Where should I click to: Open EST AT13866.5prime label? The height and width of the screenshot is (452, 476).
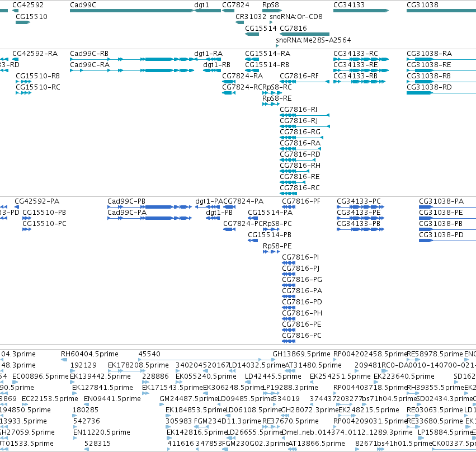tap(317, 444)
